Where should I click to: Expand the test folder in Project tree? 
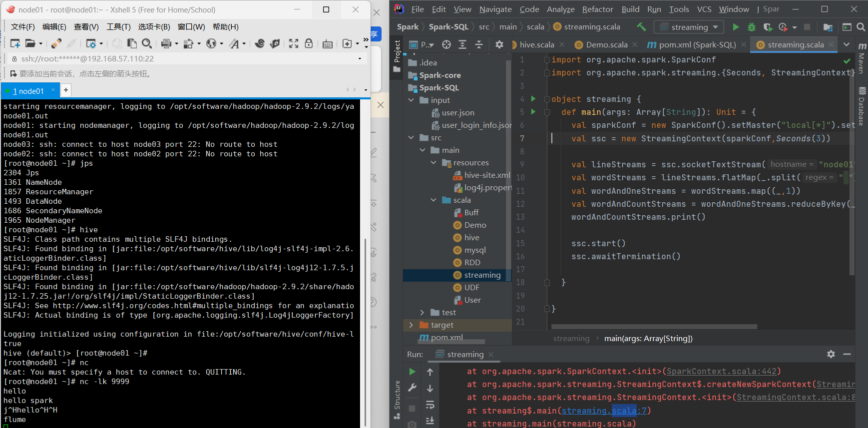pos(422,313)
